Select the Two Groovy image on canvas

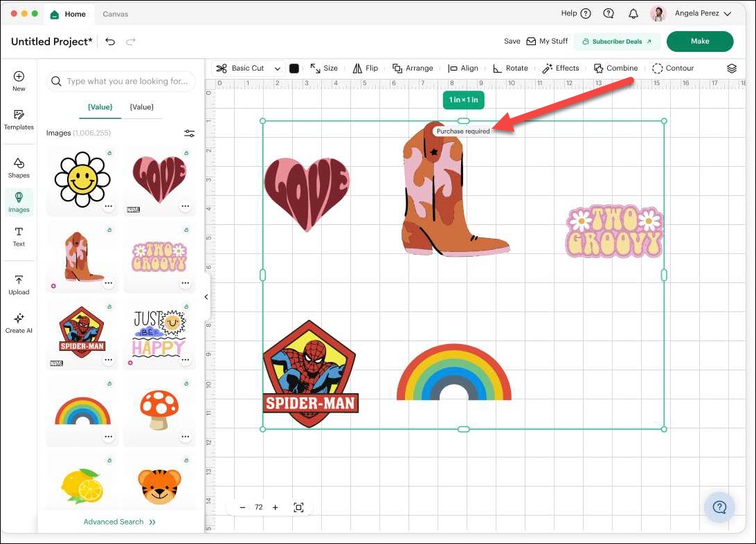click(615, 232)
